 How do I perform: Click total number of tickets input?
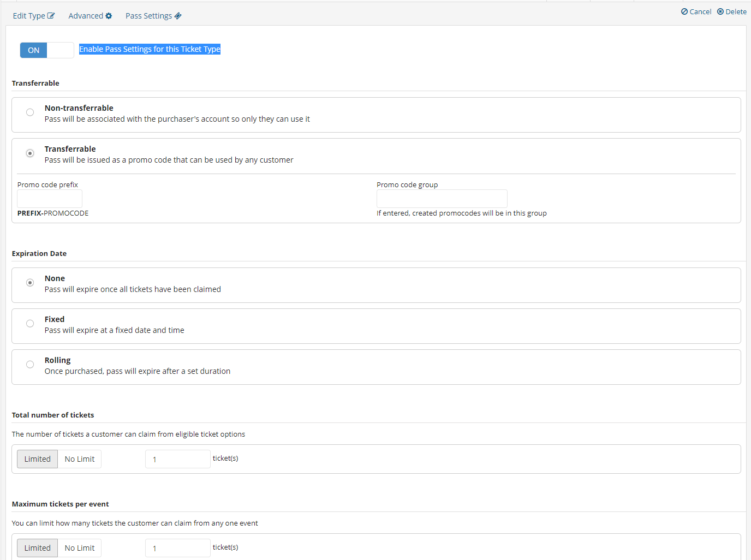point(178,459)
